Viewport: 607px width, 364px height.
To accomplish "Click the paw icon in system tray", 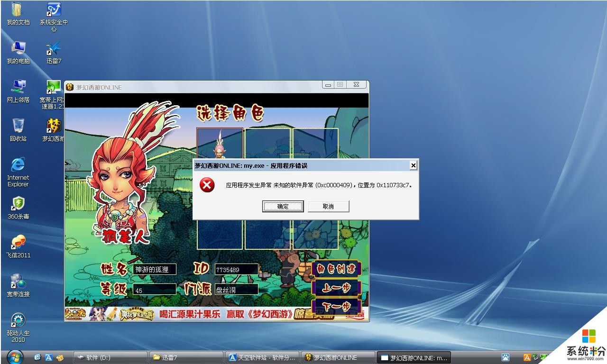I will click(x=506, y=357).
